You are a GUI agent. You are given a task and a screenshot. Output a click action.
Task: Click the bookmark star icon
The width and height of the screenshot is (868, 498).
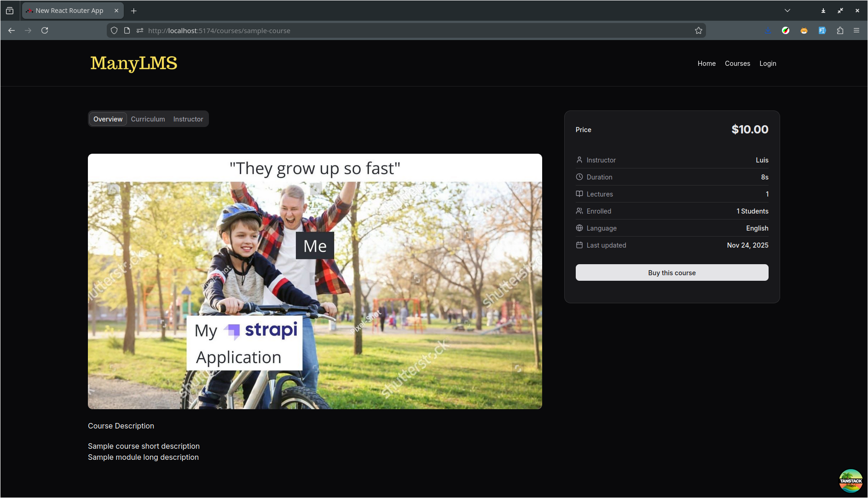(x=698, y=30)
